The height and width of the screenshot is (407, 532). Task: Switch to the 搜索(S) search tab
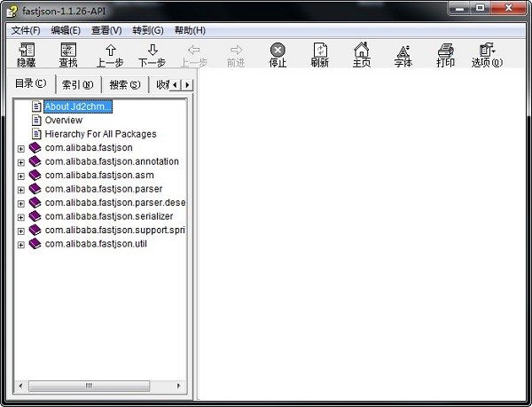tap(125, 85)
